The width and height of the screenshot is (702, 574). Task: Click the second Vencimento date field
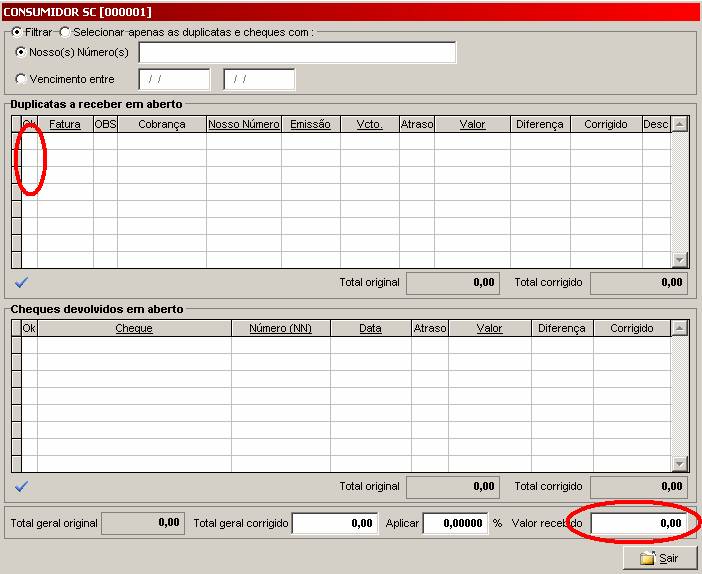259,79
